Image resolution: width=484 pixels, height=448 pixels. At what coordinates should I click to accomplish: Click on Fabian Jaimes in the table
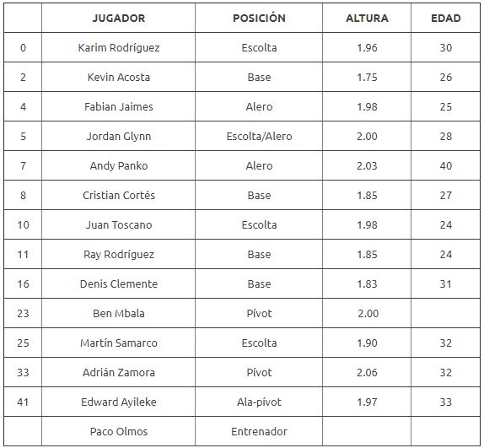click(x=119, y=106)
